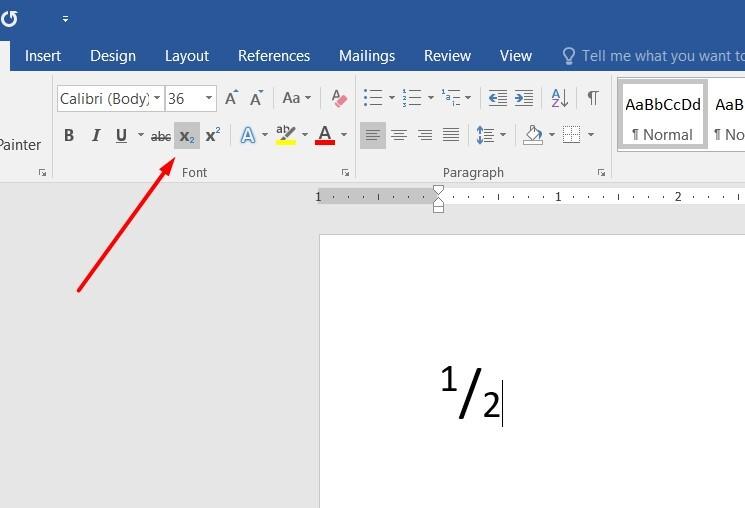
Task: Decrease paragraph indent
Action: pos(498,98)
